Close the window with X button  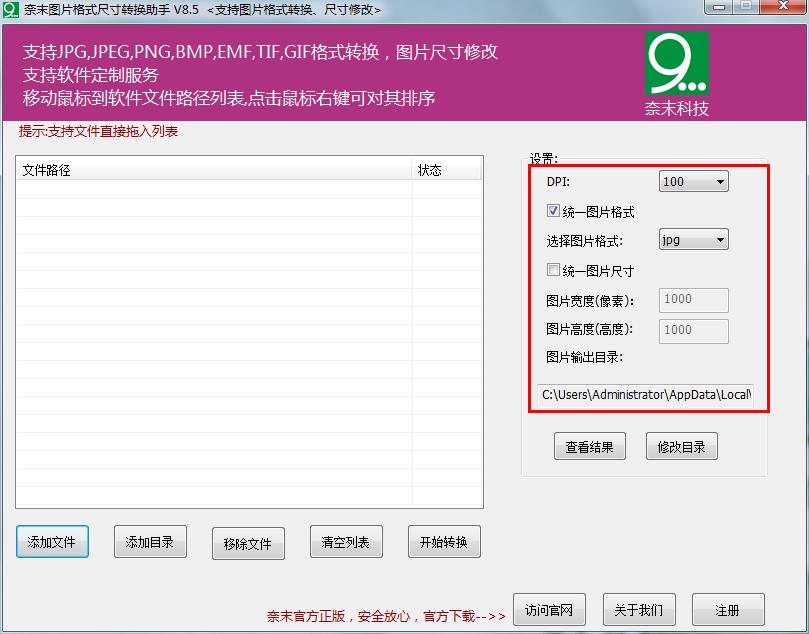click(x=783, y=6)
